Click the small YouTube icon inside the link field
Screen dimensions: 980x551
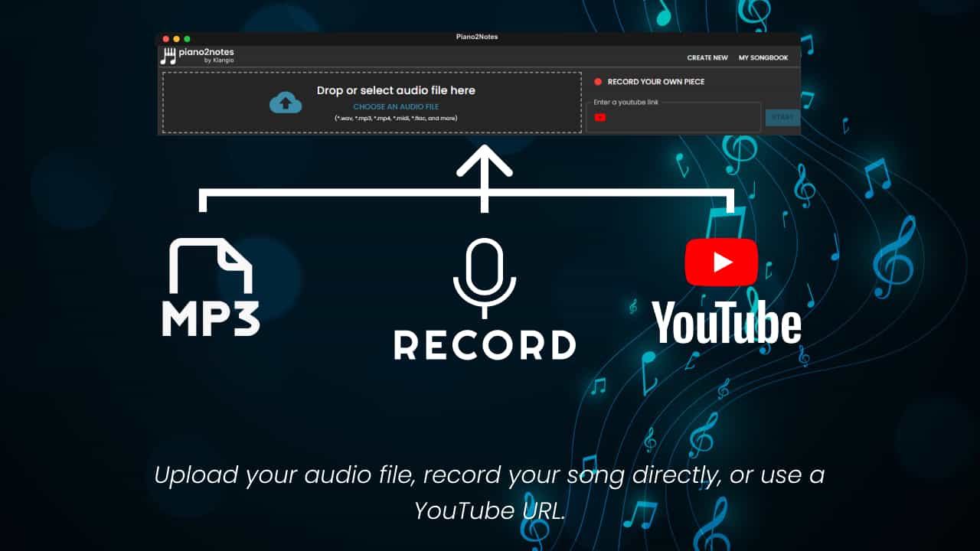click(x=600, y=117)
